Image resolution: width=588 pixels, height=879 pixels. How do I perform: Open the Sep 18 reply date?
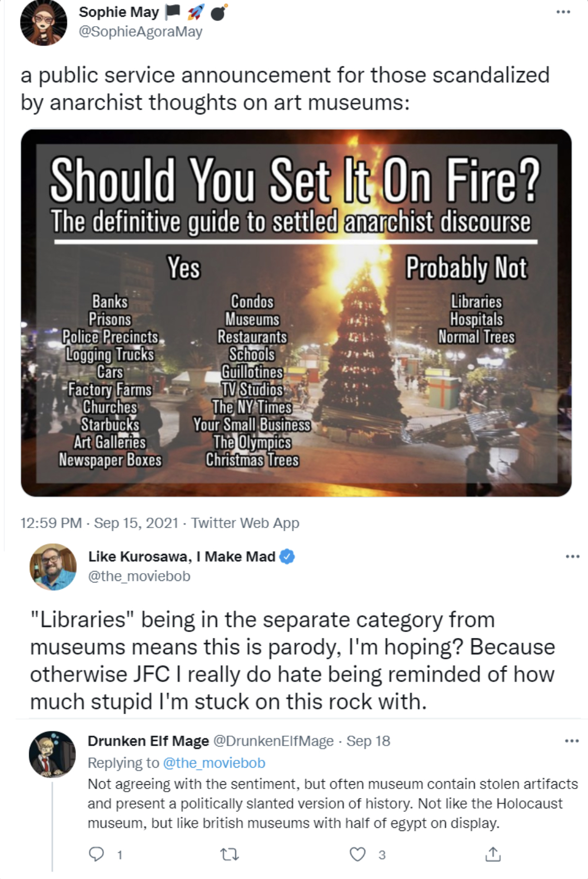click(368, 741)
